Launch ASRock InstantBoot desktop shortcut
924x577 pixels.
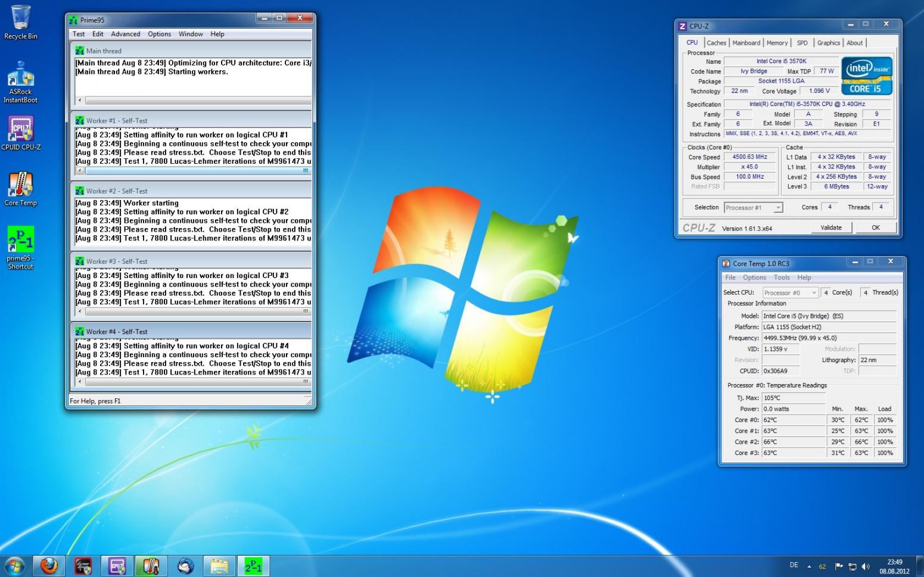click(x=20, y=82)
